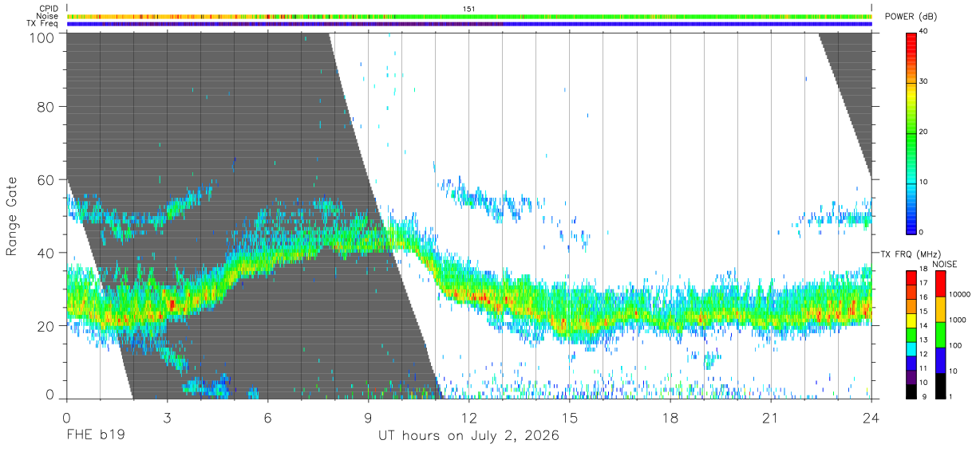Viewport: 980px width, 452px height.
Task: Click the 10000 label on the noise scale
Action: [960, 294]
